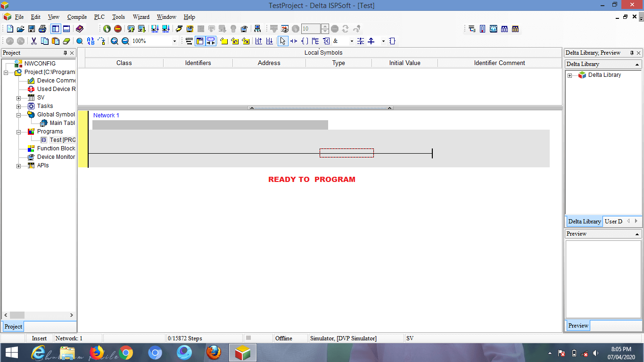Expand the APIs tree node
This screenshot has height=362, width=644.
(x=19, y=166)
